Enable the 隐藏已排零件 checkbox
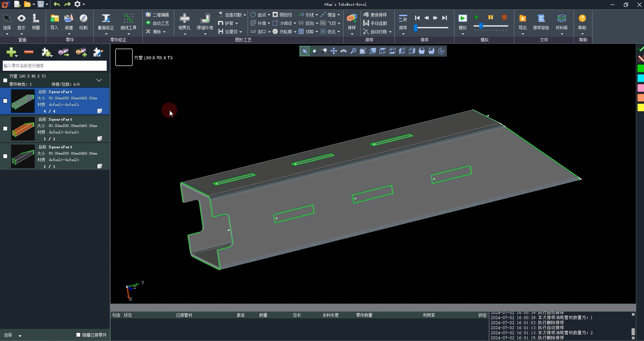 tap(78, 335)
